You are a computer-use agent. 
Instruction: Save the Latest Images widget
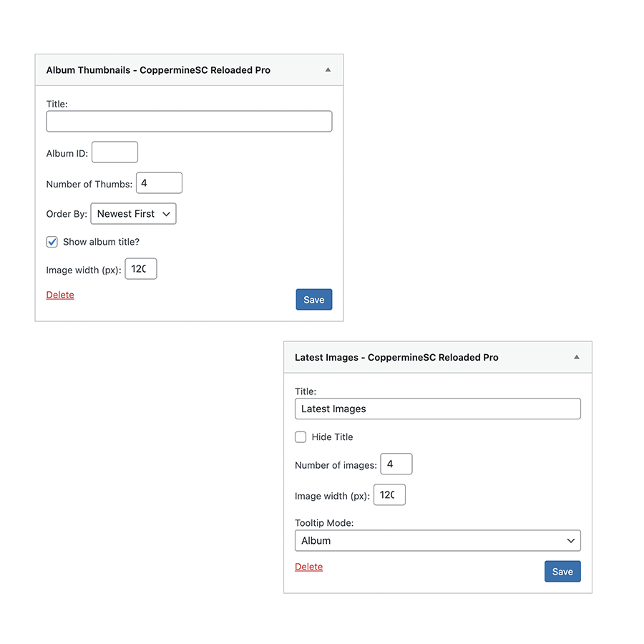point(562,572)
